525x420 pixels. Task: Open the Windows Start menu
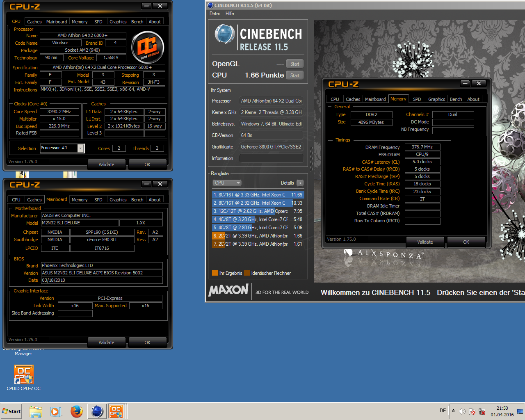pos(11,411)
